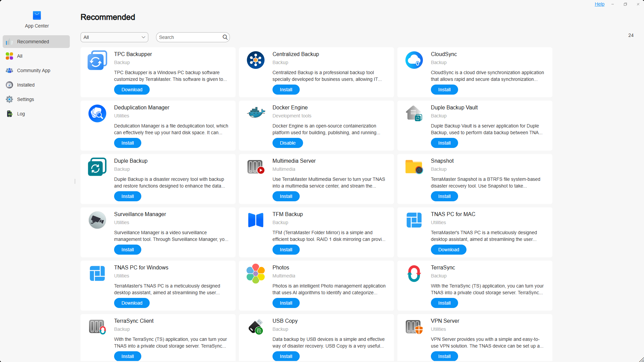This screenshot has height=362, width=644.
Task: Install Multimedia Server
Action: coord(286,196)
